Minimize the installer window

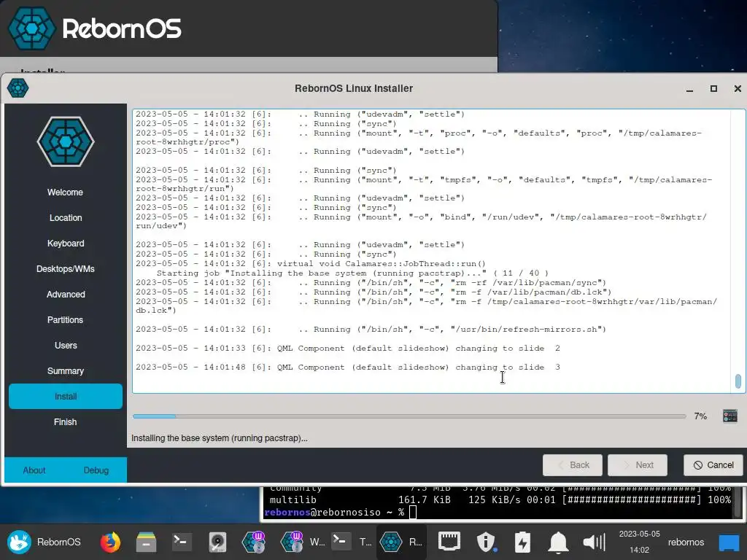tap(689, 89)
